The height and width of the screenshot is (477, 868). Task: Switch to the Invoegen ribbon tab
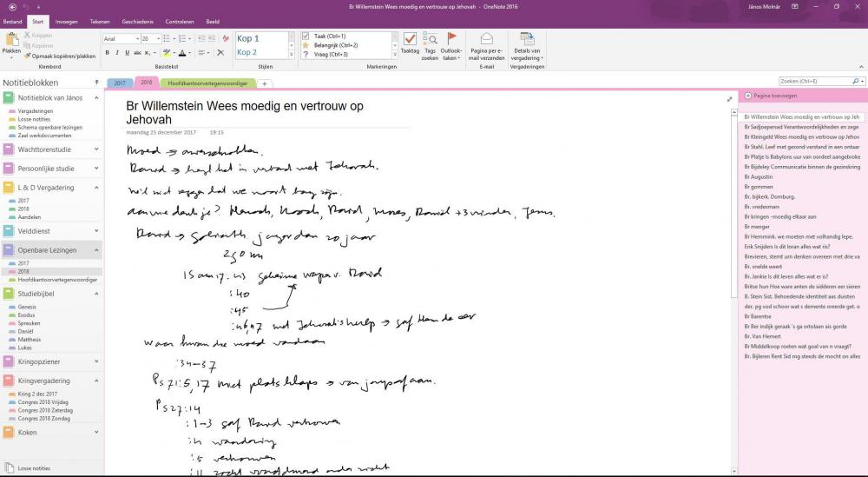(x=67, y=22)
